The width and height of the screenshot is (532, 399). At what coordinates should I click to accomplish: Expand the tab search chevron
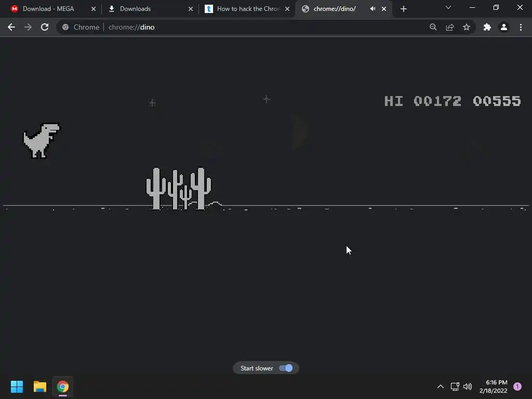click(x=448, y=7)
